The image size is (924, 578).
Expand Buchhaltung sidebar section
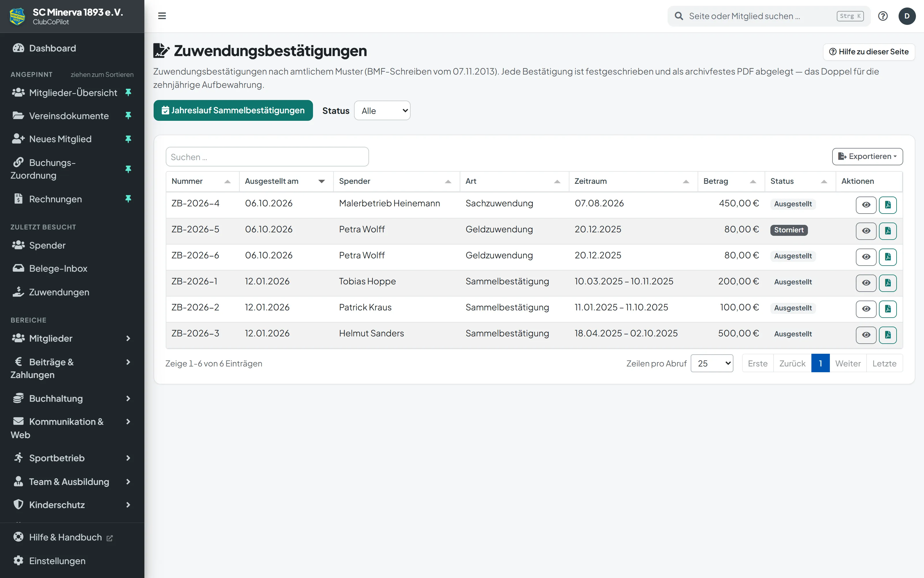coord(72,398)
